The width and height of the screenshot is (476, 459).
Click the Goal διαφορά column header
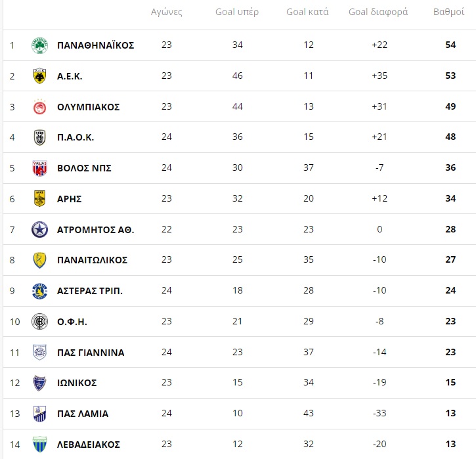click(x=378, y=12)
